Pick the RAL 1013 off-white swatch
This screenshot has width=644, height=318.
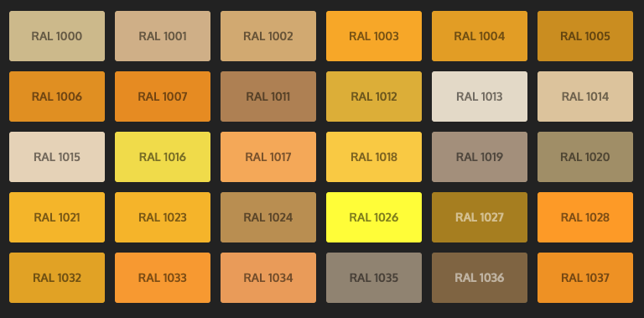tap(480, 96)
